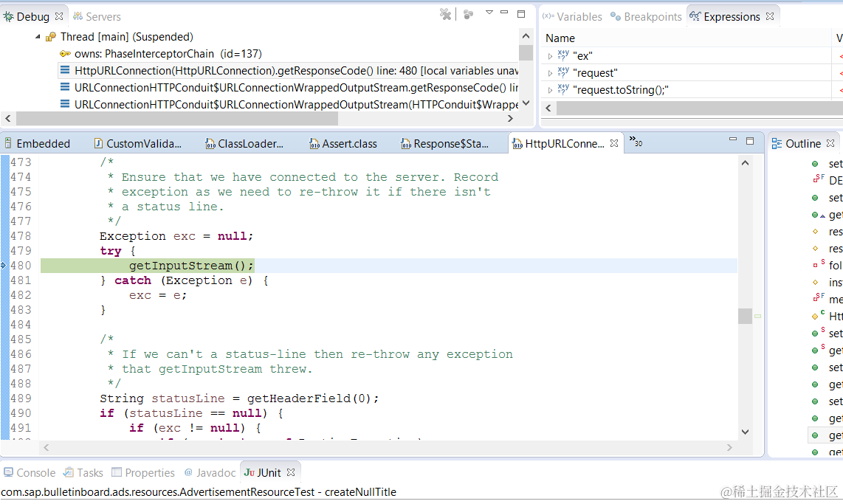Close the Outline view
843x504 pixels.
pyautogui.click(x=830, y=143)
